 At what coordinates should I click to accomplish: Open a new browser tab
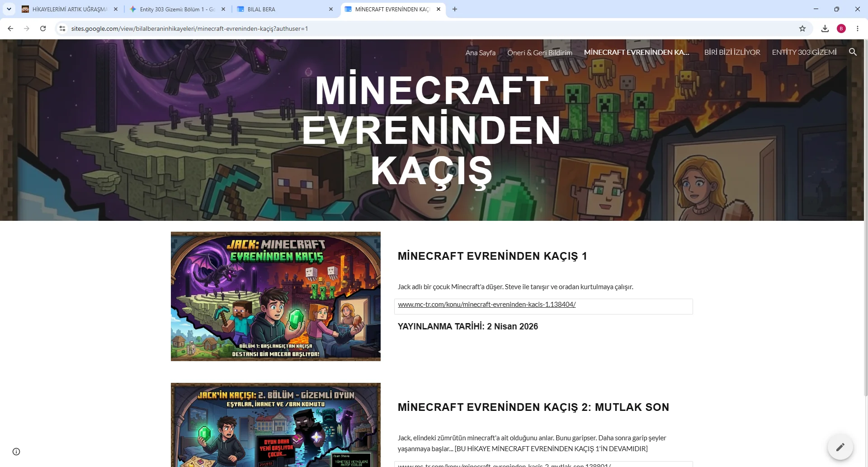pos(455,9)
